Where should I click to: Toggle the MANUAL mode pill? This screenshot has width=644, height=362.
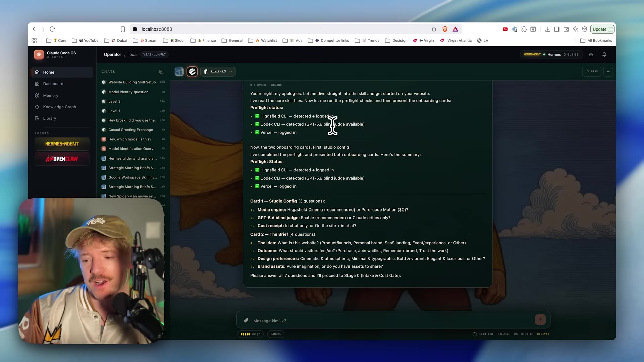coord(276,334)
